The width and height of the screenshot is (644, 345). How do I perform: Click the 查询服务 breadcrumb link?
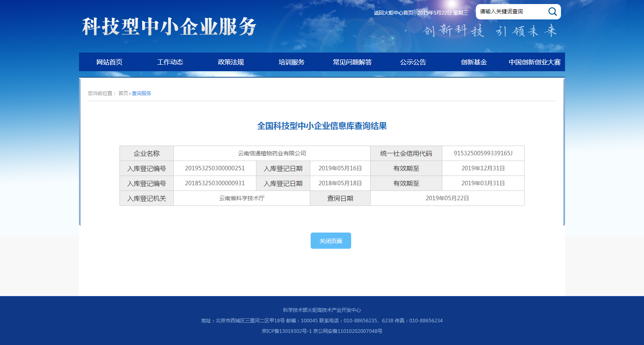click(141, 93)
